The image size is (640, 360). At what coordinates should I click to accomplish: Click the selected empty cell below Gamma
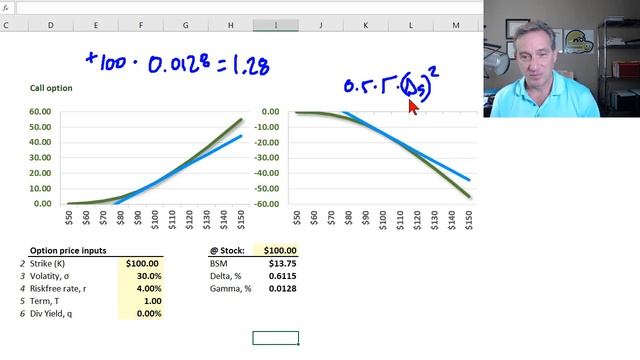tap(276, 338)
